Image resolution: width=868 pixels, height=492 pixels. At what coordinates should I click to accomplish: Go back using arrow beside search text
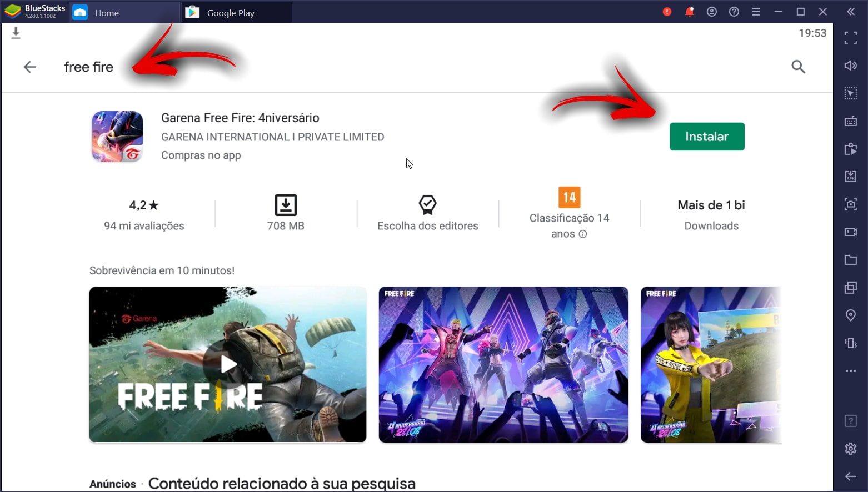[30, 67]
